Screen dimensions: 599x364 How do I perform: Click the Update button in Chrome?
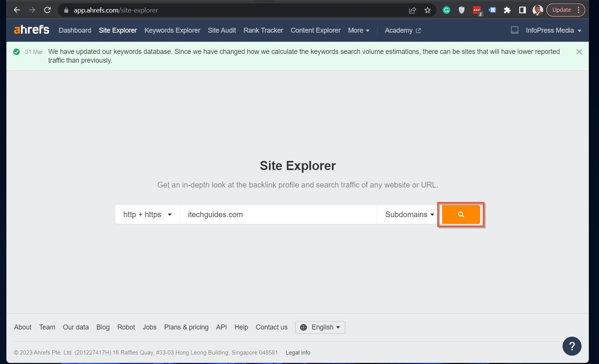[561, 10]
